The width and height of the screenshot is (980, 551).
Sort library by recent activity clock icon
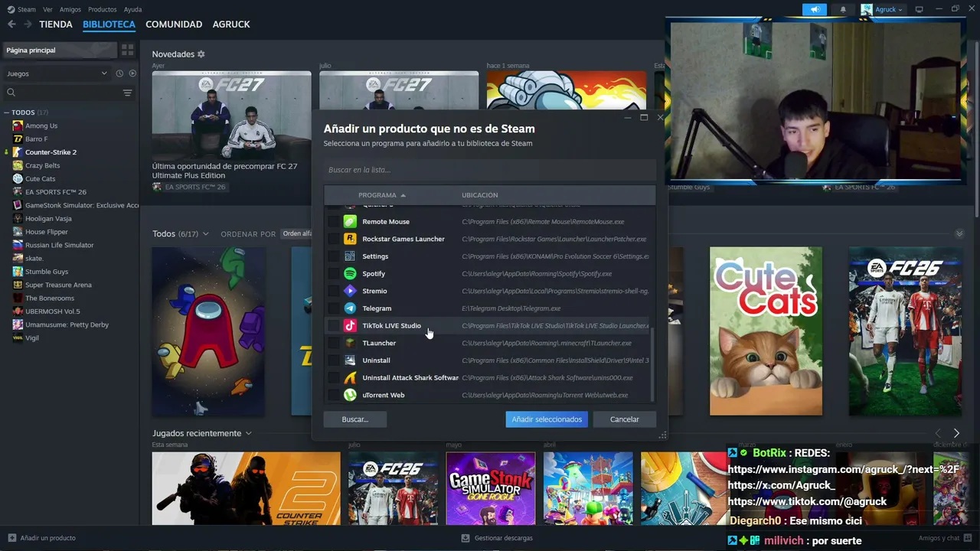(x=119, y=73)
